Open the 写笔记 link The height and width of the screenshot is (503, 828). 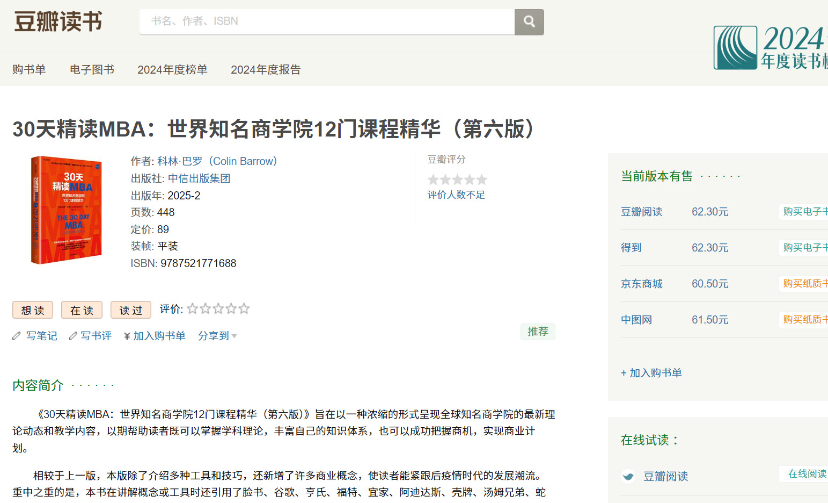(42, 336)
